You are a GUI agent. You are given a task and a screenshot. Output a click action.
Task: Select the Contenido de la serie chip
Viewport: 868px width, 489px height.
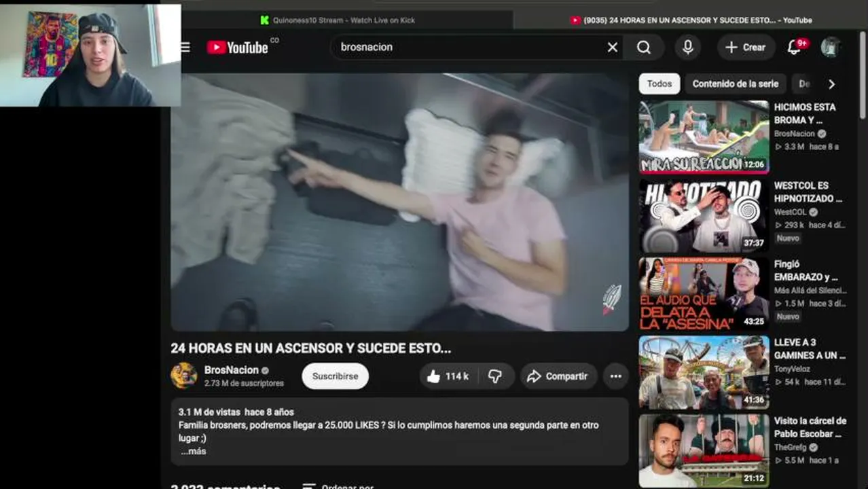(736, 84)
